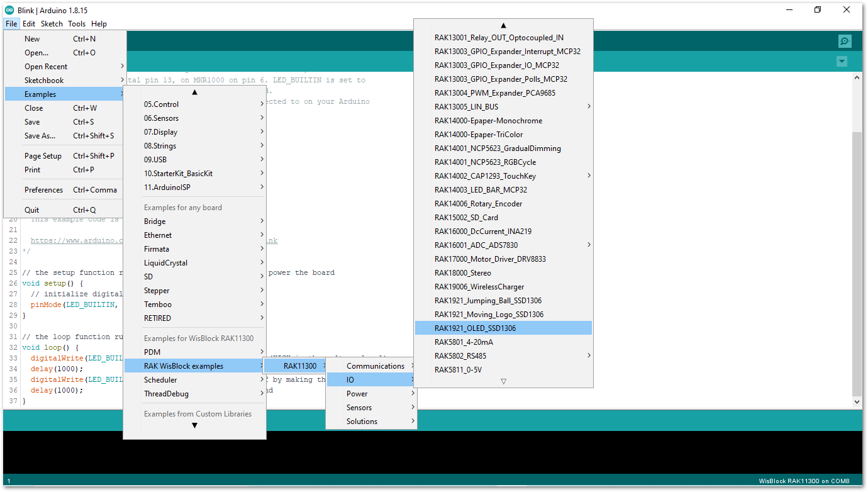Expand 07.Display examples

(195, 132)
